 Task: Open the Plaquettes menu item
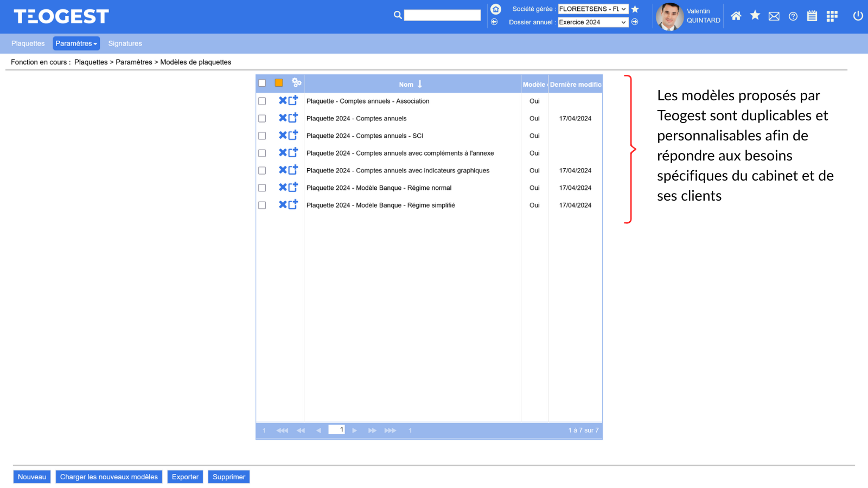coord(28,43)
